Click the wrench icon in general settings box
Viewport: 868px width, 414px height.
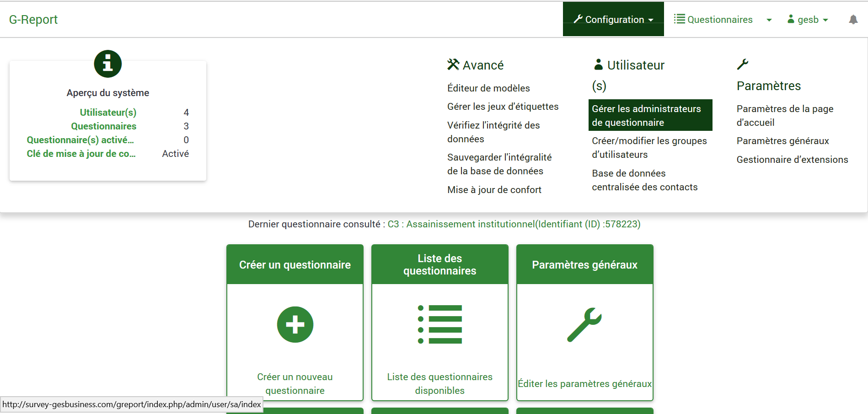click(x=584, y=324)
